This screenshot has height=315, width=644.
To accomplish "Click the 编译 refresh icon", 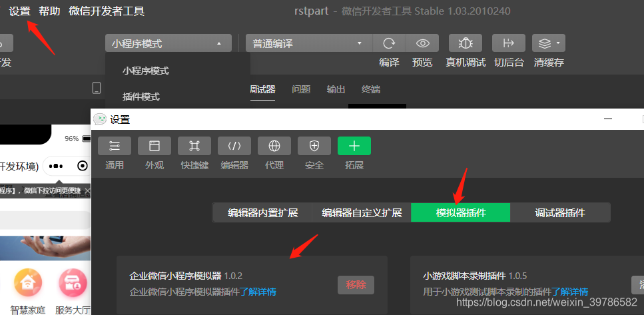I will 389,43.
